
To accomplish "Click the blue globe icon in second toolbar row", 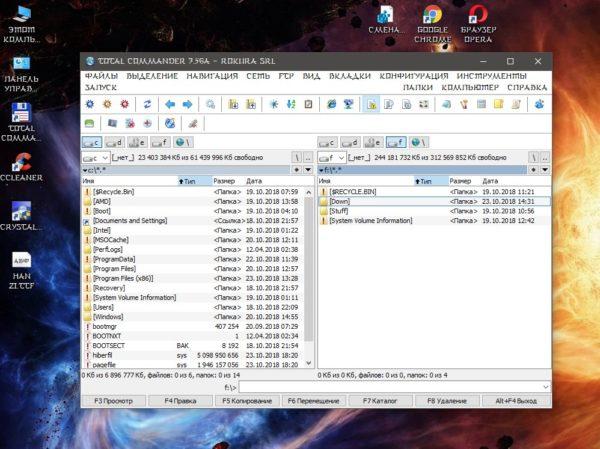I will point(170,123).
